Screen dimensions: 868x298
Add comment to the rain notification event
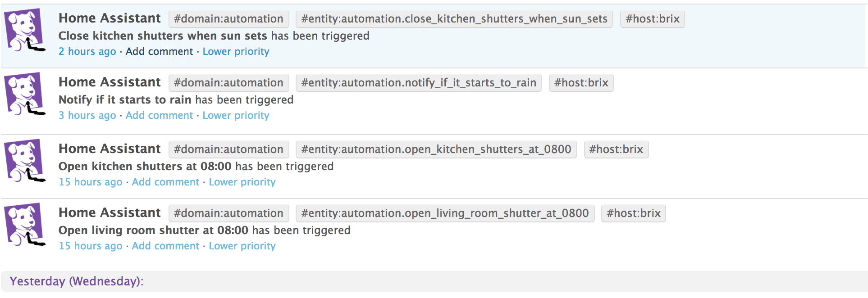coord(159,116)
